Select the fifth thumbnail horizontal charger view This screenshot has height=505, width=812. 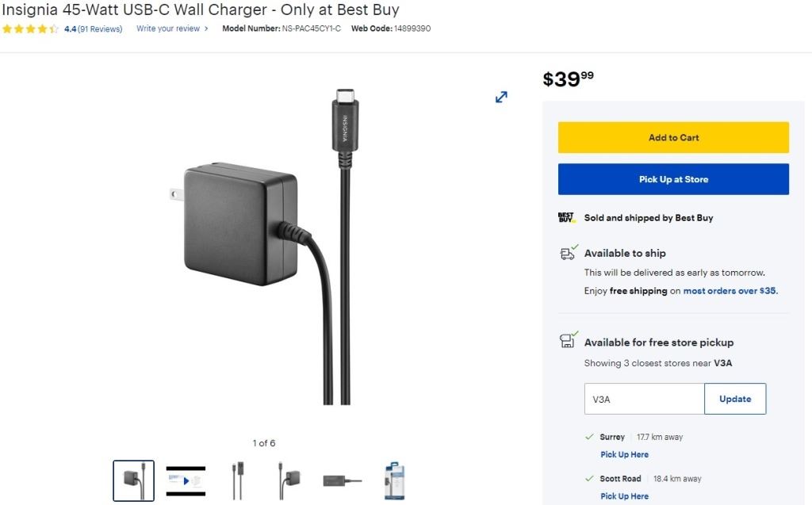343,481
